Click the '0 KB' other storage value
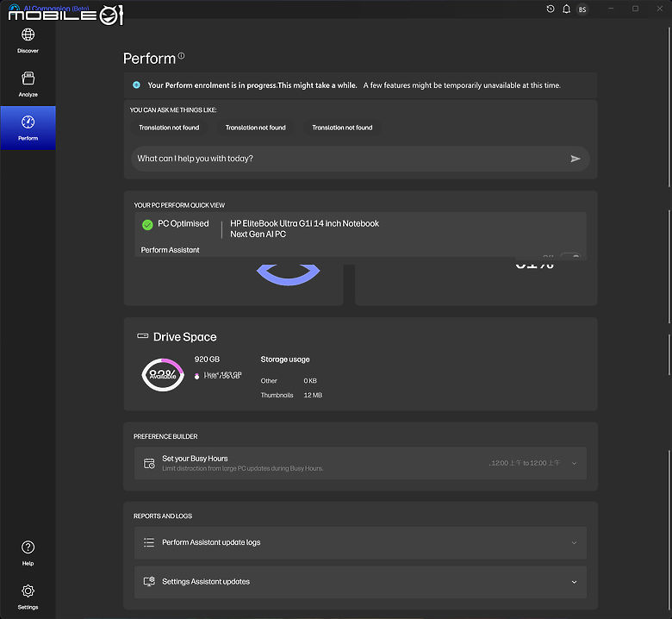This screenshot has height=619, width=672. pos(310,380)
